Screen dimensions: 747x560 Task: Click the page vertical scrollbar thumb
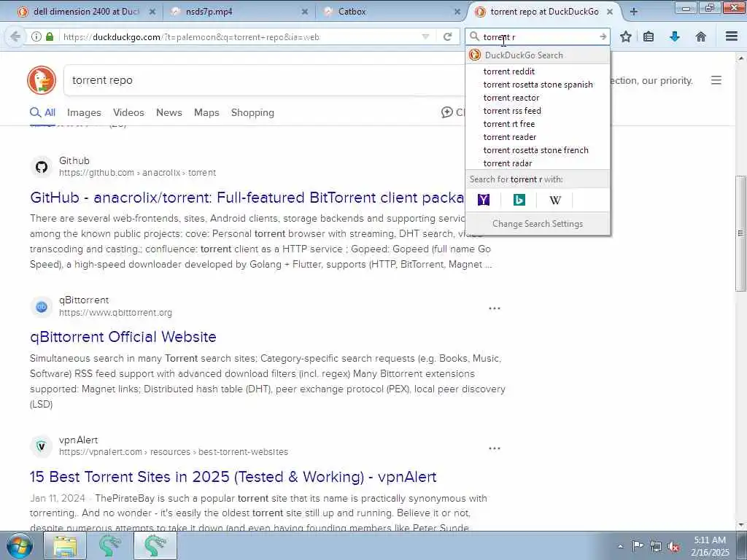click(740, 233)
